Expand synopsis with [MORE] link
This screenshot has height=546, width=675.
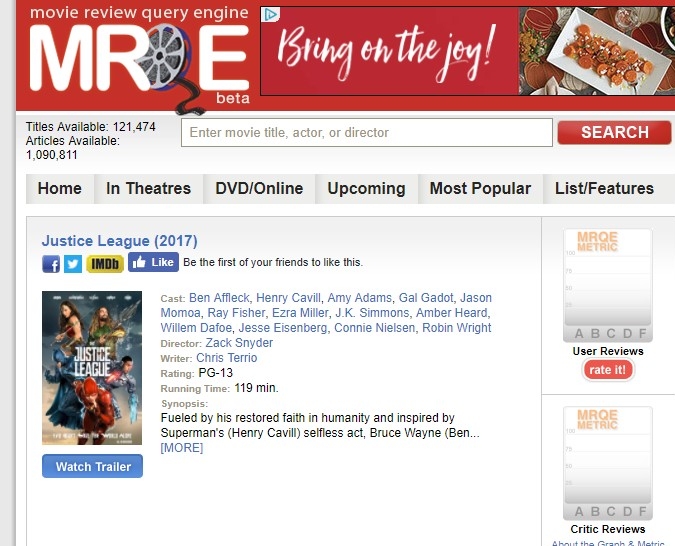[x=182, y=448]
